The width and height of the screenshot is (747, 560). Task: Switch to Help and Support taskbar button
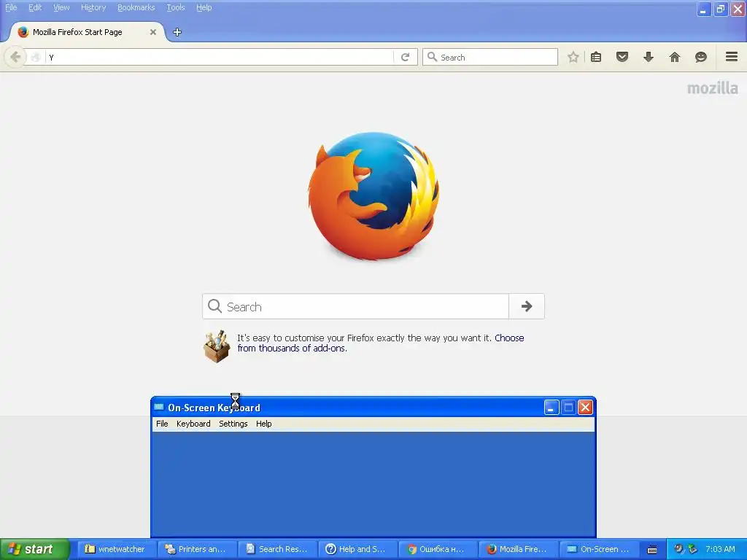pos(358,549)
